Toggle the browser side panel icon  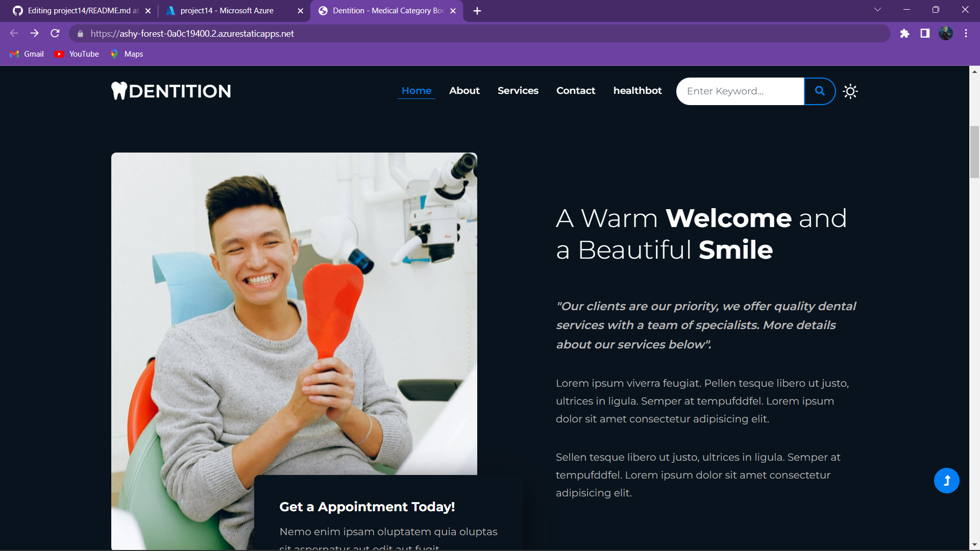925,34
